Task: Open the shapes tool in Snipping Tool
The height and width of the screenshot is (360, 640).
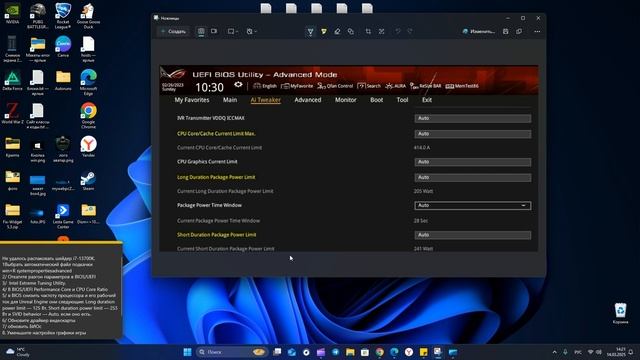Action: click(x=351, y=31)
